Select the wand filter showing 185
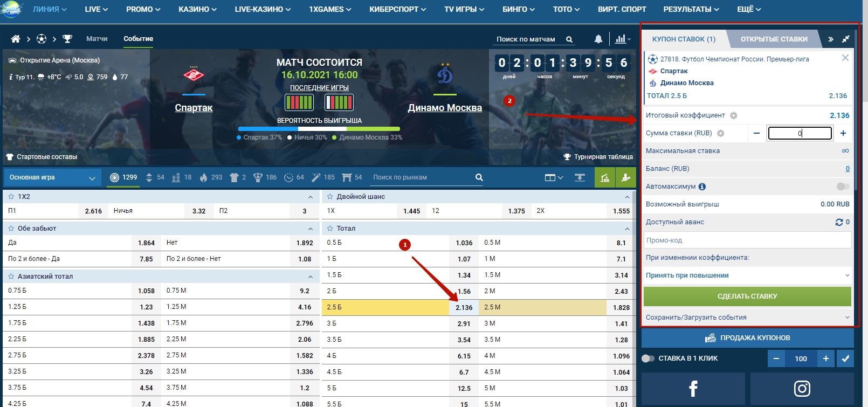 (x=323, y=177)
